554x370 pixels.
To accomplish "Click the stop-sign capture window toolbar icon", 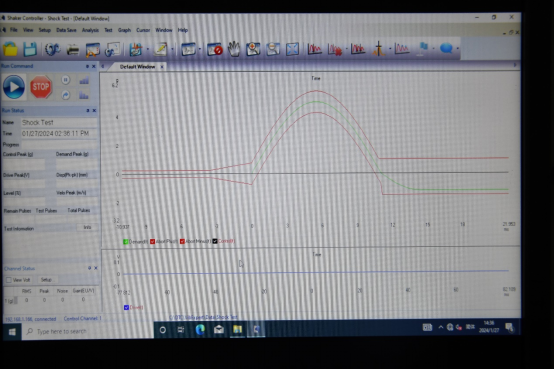I will pos(214,49).
